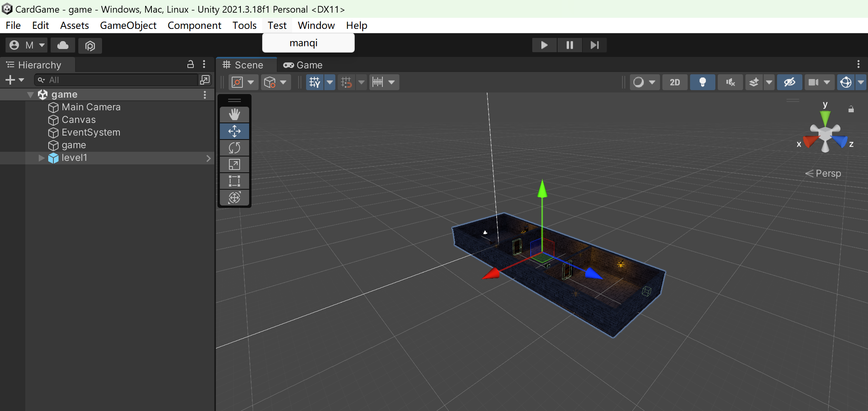The height and width of the screenshot is (411, 868).
Task: Click the tool handle position icon
Action: 237,82
